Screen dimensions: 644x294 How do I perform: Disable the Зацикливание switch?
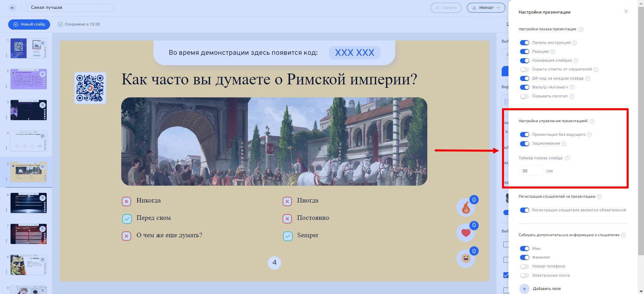(x=524, y=144)
